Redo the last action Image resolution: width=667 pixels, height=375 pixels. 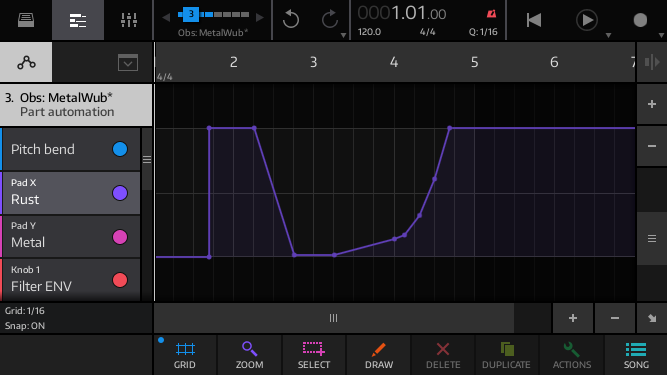(330, 19)
